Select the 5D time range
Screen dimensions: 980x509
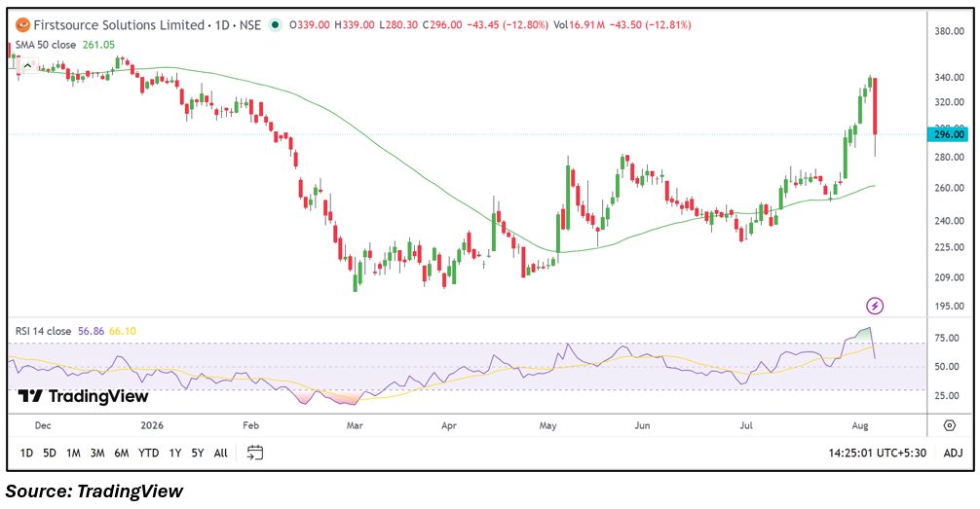(50, 453)
